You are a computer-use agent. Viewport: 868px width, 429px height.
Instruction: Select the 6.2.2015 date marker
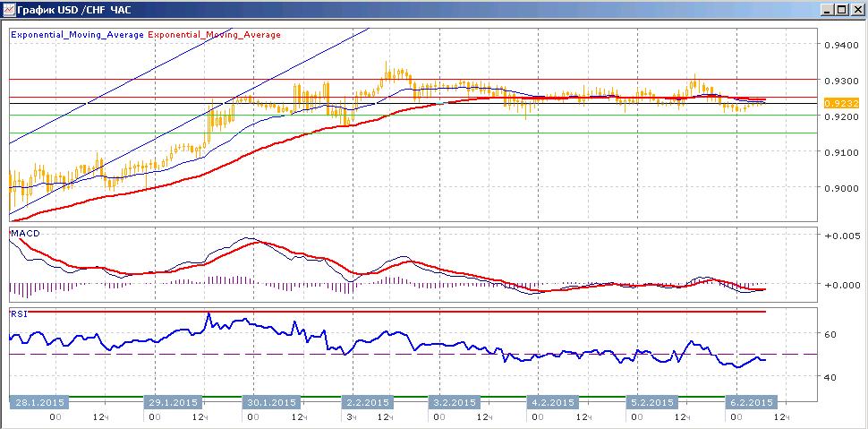(x=751, y=402)
